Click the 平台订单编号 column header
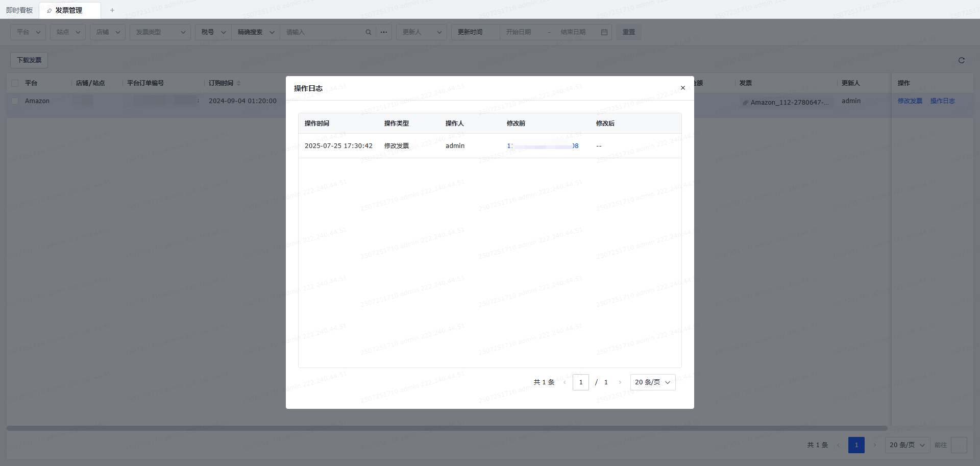 click(145, 83)
